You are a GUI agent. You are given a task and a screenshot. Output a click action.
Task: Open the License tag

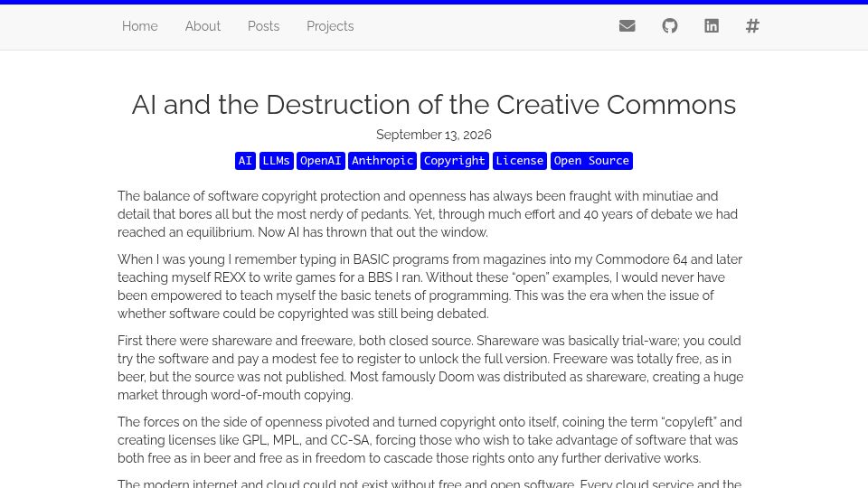pos(520,161)
